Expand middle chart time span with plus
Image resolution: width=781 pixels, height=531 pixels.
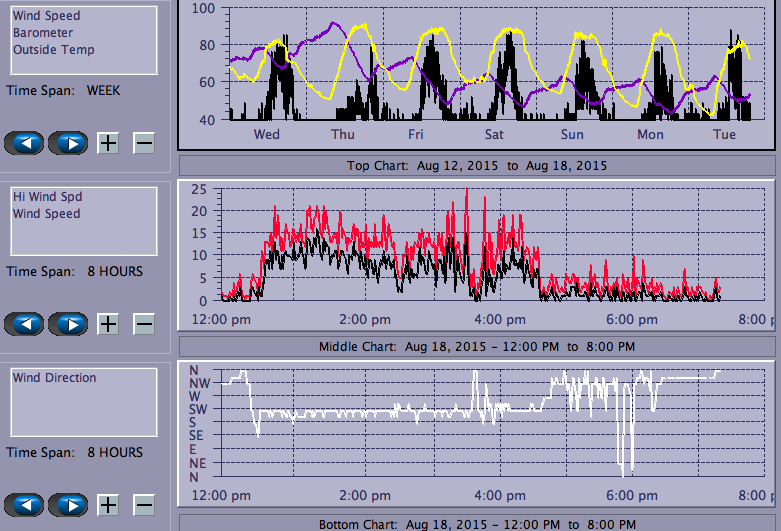coord(108,324)
